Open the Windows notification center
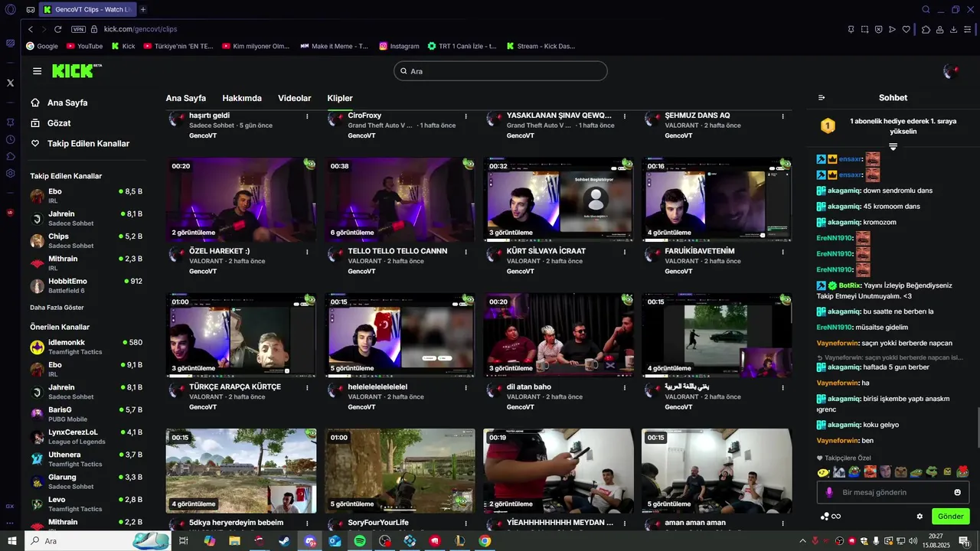 click(x=965, y=541)
